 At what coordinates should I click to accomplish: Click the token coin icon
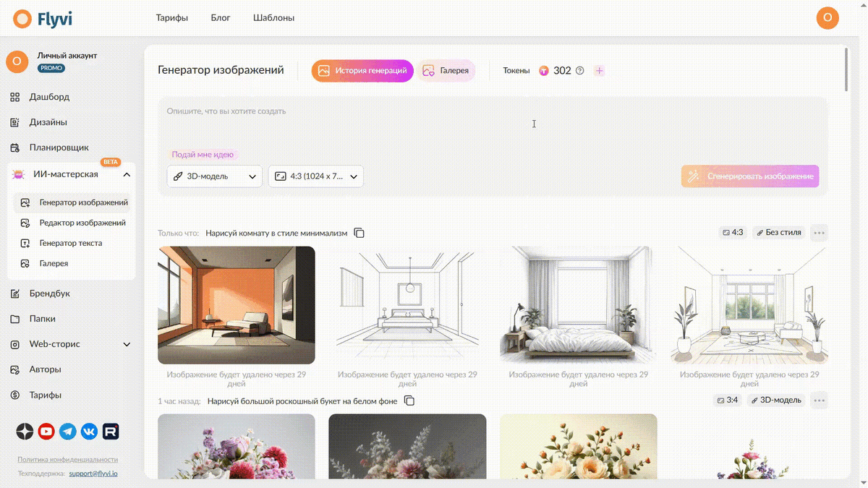544,71
